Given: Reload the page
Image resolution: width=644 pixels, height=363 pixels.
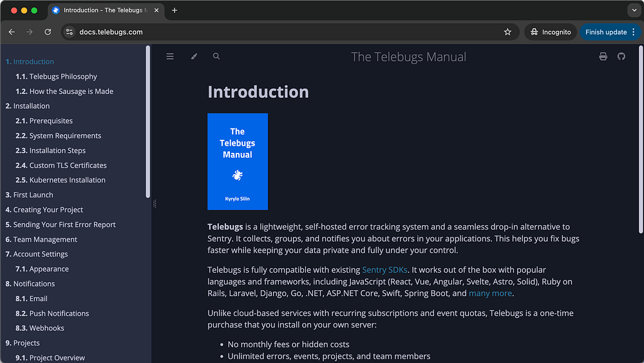Looking at the screenshot, I should coord(48,32).
